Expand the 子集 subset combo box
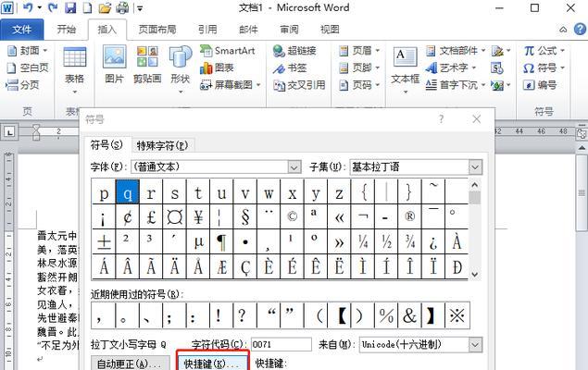This screenshot has height=370, width=588. click(475, 167)
